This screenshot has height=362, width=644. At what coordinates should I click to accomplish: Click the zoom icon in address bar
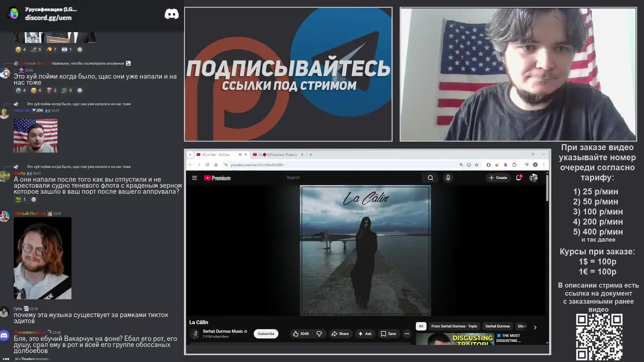(x=461, y=164)
